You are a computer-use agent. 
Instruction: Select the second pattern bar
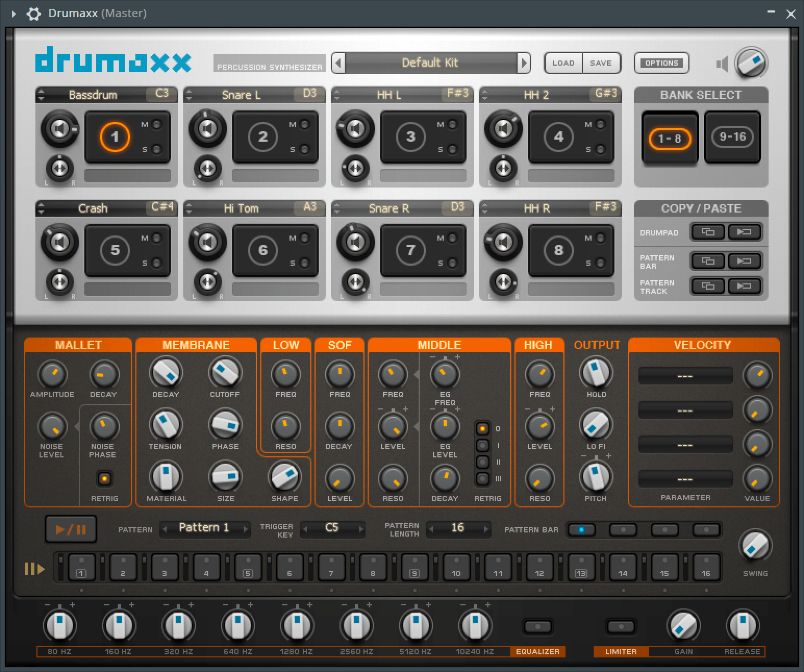pyautogui.click(x=623, y=530)
